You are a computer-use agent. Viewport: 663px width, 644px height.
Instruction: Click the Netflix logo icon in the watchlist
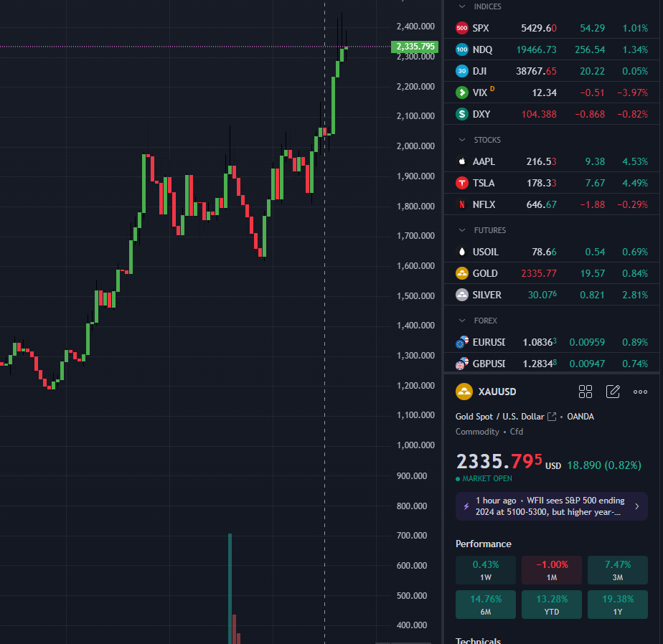462,204
